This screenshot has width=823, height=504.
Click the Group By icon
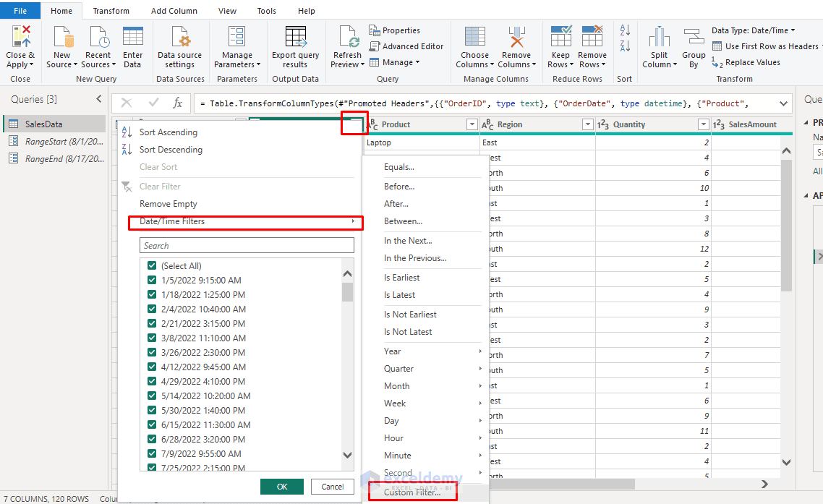pos(694,37)
